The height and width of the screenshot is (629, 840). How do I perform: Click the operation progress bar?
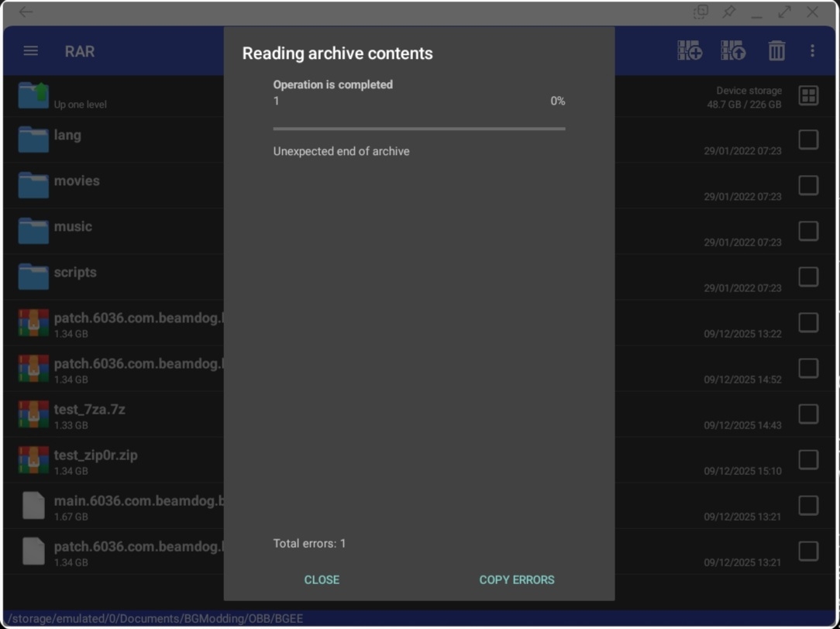(x=418, y=129)
